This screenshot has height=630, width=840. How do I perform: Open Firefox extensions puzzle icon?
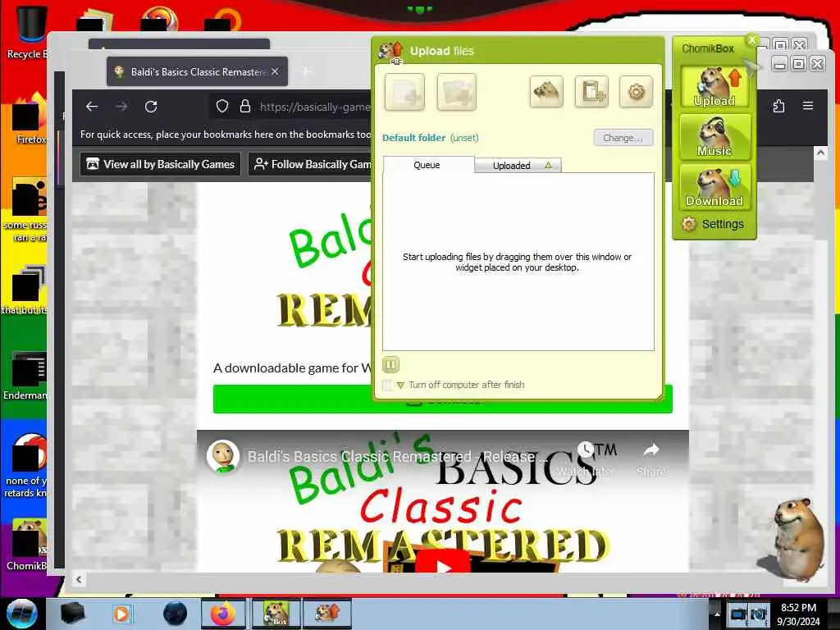click(x=779, y=106)
